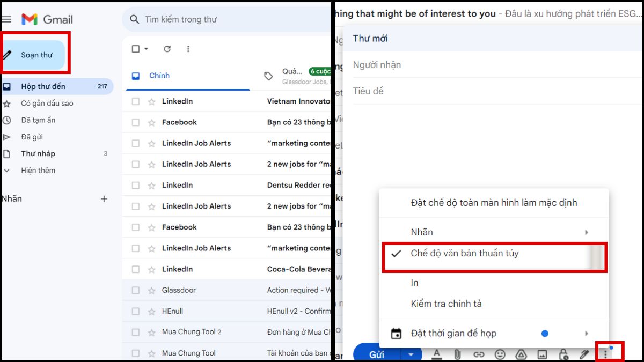This screenshot has width=644, height=362.
Task: Open Có gắn dấu sao starred folder
Action: point(47,103)
